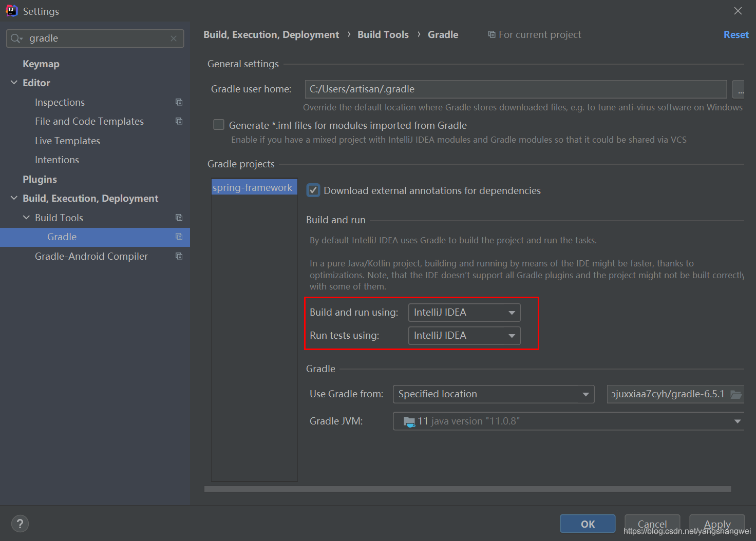The height and width of the screenshot is (541, 756).
Task: Select Inspections under Editor
Action: click(60, 102)
